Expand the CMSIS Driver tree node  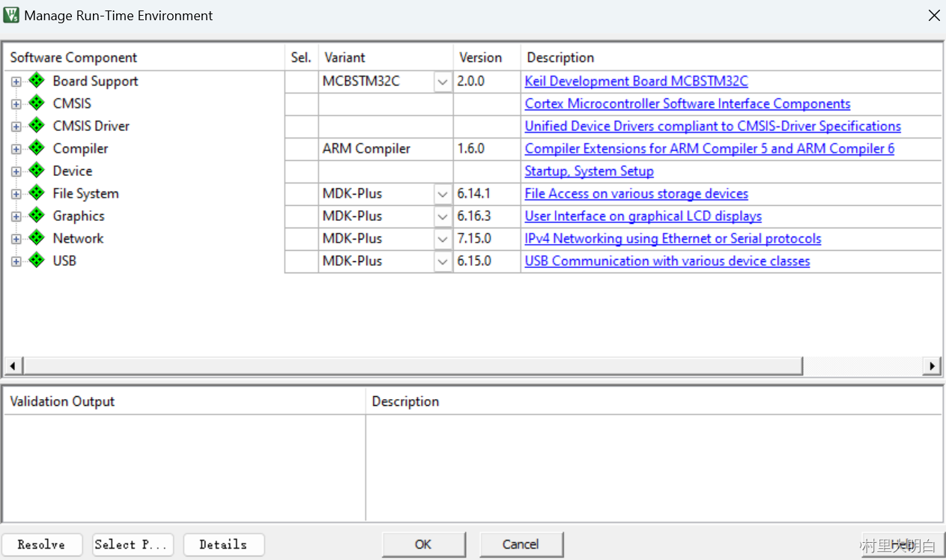pyautogui.click(x=16, y=127)
